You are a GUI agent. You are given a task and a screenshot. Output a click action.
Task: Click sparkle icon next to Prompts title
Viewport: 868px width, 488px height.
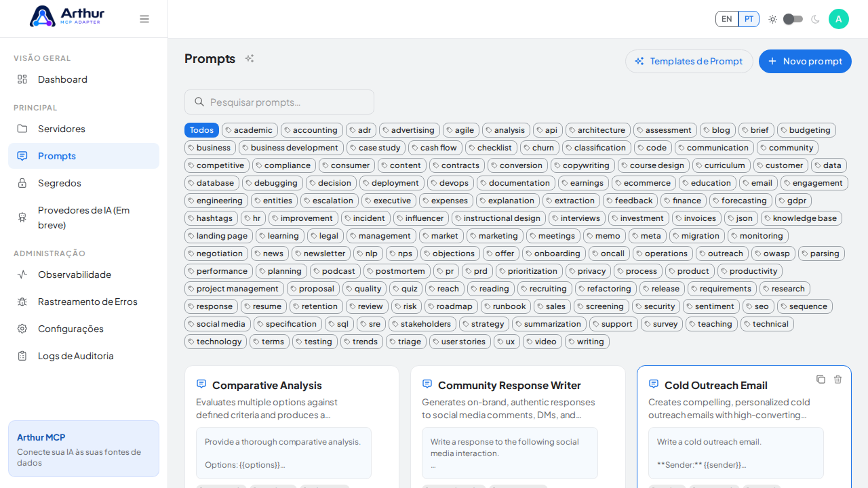250,58
